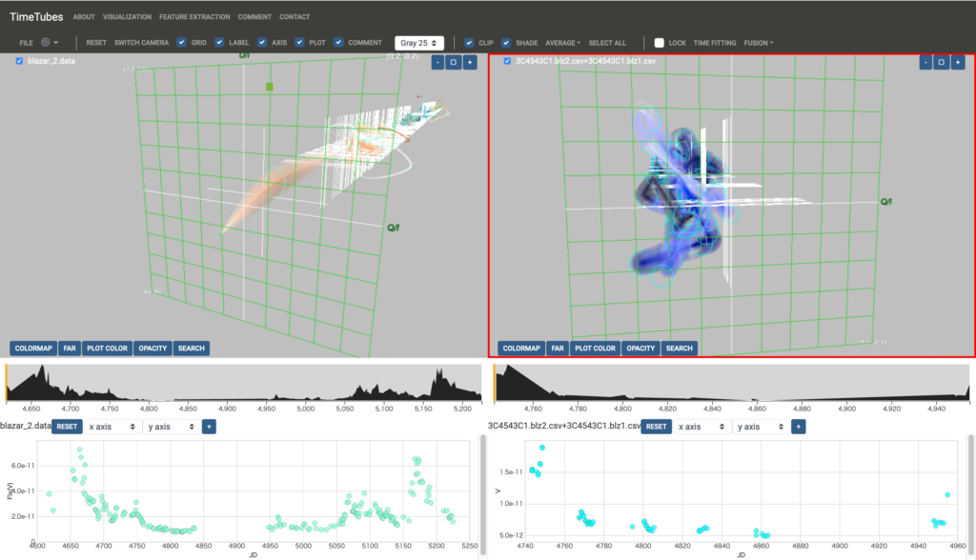Screen dimensions: 976x560
Task: Click the minus button on 3C4543C1 view
Action: pos(925,62)
